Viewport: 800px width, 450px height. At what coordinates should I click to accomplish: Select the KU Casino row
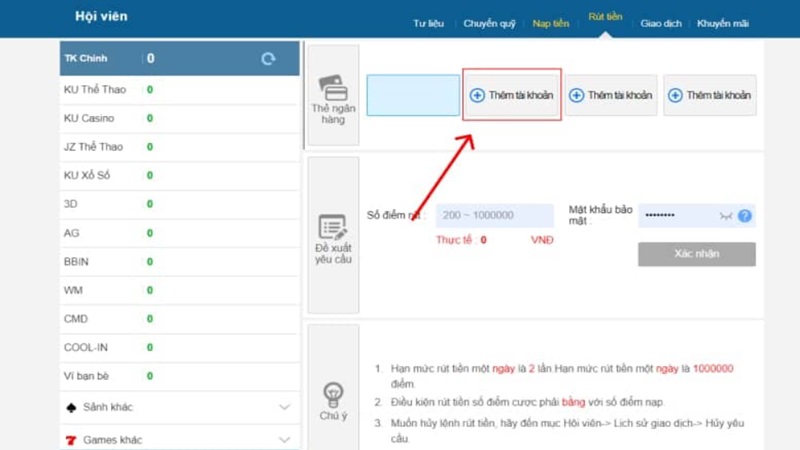pos(179,118)
